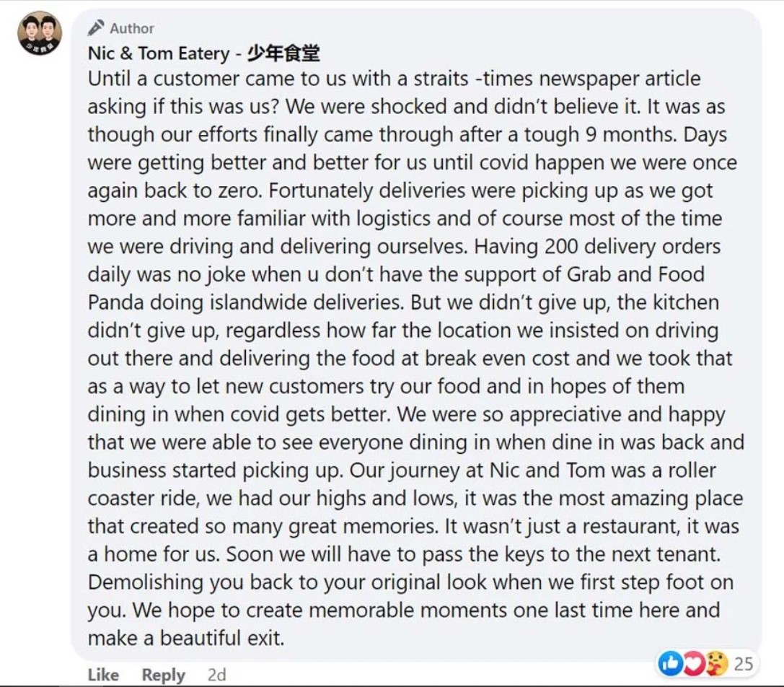Open the 2d comment timestamp
Screen dimensions: 784x687
(216, 675)
